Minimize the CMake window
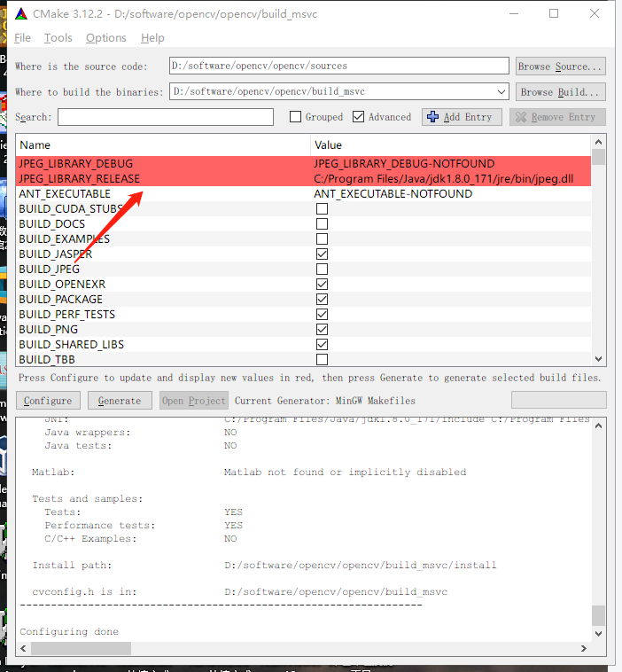The height and width of the screenshot is (672, 622). (x=514, y=13)
